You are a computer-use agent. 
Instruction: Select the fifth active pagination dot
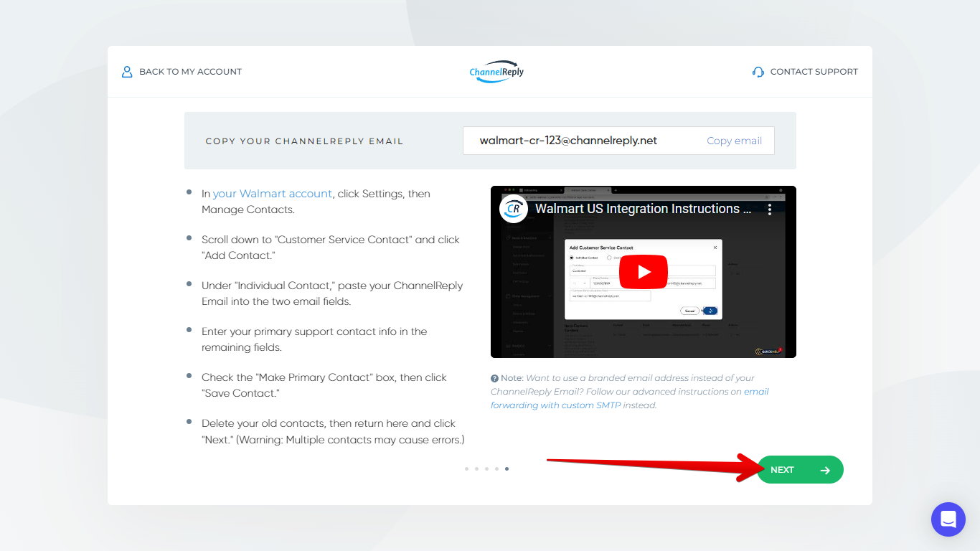pyautogui.click(x=507, y=468)
